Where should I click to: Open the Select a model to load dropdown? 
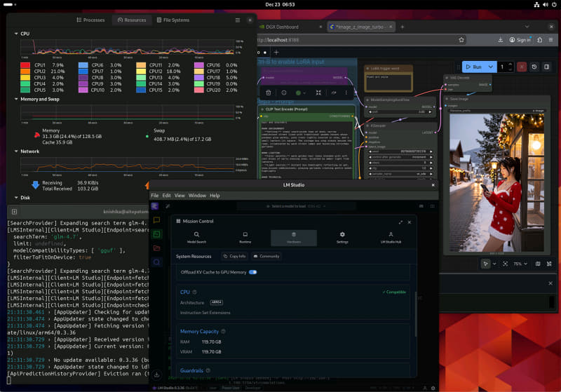296,206
